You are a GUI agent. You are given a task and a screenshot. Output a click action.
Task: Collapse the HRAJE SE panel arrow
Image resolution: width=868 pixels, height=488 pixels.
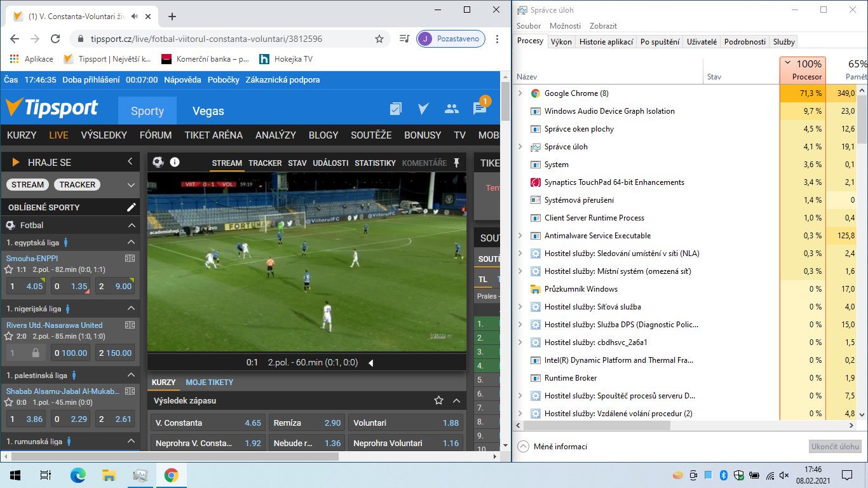[x=130, y=162]
